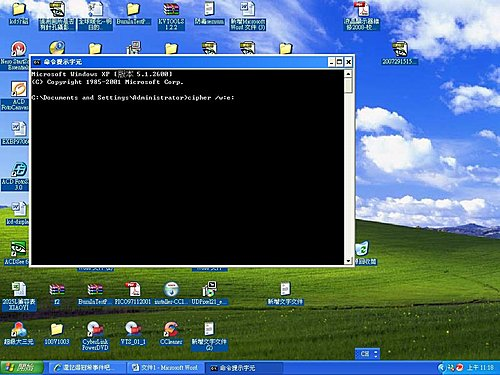Image resolution: width=500 pixels, height=375 pixels.
Task: Click the taskbar clock showing 上午 11:18
Action: tap(480, 368)
